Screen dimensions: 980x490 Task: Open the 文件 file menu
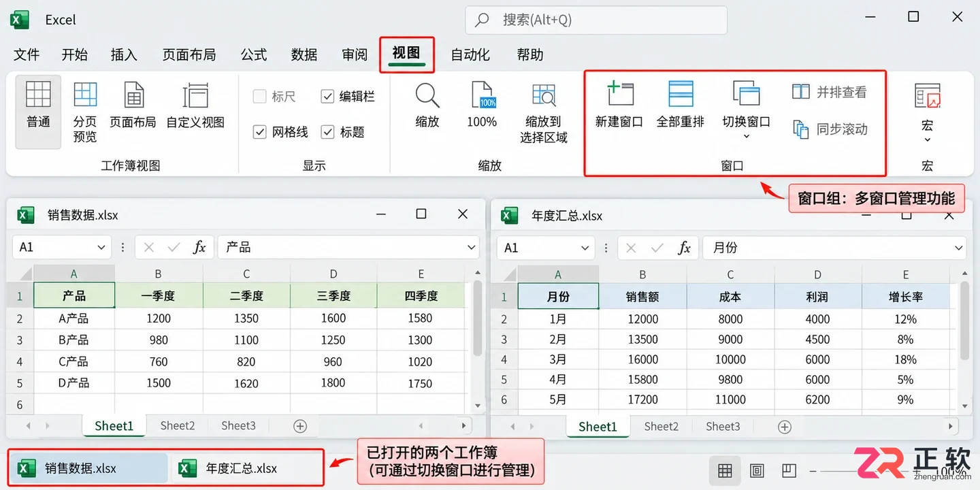[27, 54]
